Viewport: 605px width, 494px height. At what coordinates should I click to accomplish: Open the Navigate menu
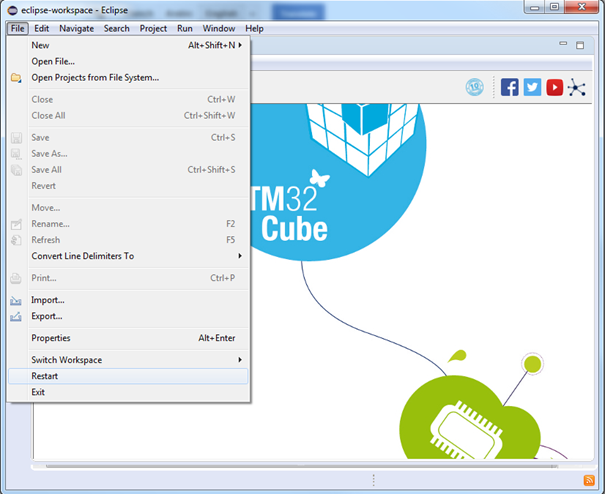click(x=76, y=29)
